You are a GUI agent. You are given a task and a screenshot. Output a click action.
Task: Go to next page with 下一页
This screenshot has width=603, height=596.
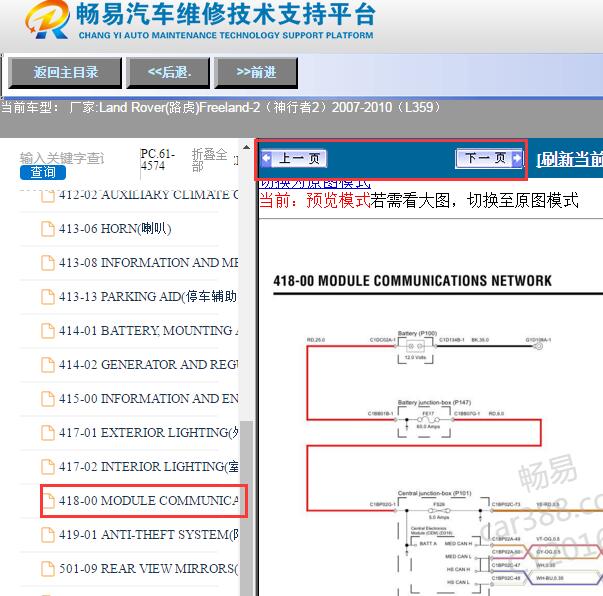(x=489, y=158)
